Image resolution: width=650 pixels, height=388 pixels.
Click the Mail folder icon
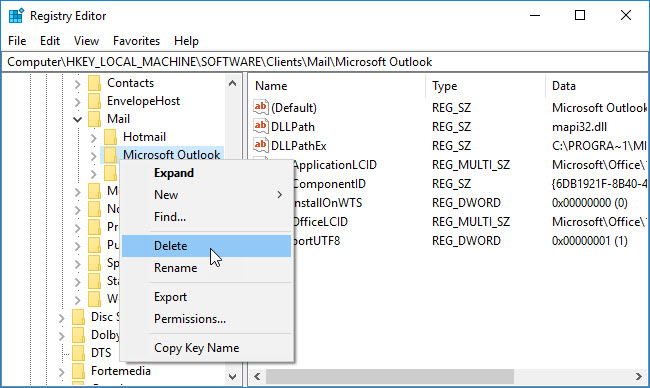click(x=95, y=119)
